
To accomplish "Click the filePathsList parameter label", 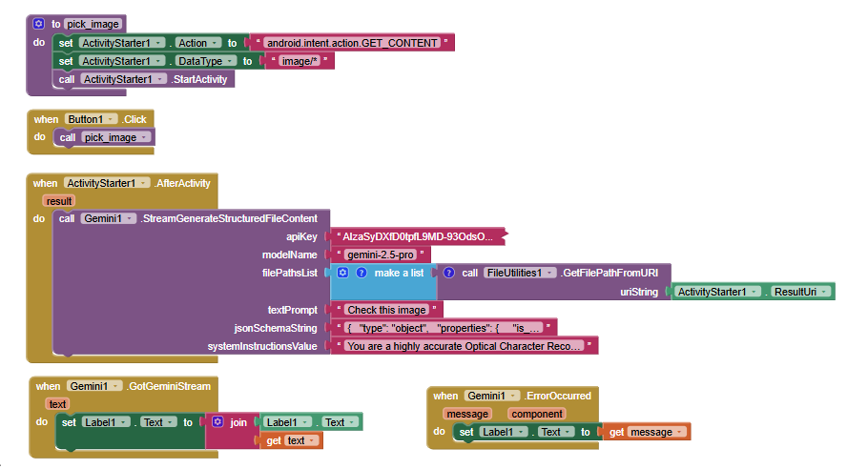I will (x=290, y=273).
